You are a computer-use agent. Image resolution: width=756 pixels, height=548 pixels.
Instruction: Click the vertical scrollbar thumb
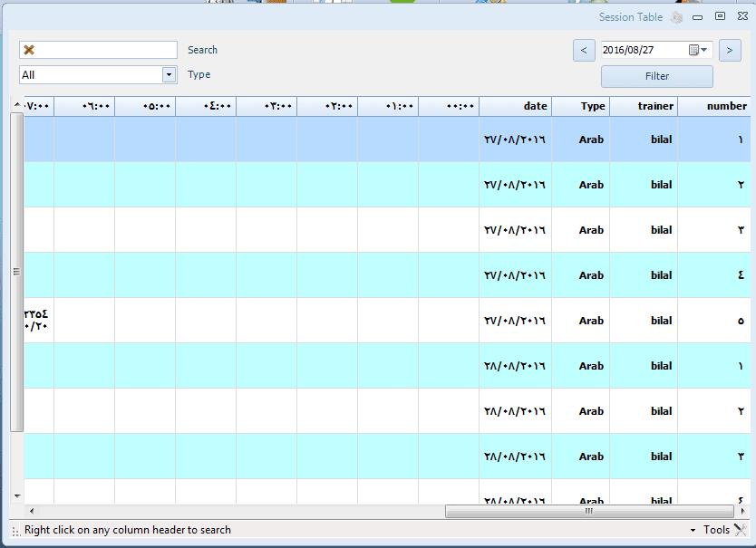[x=16, y=271]
